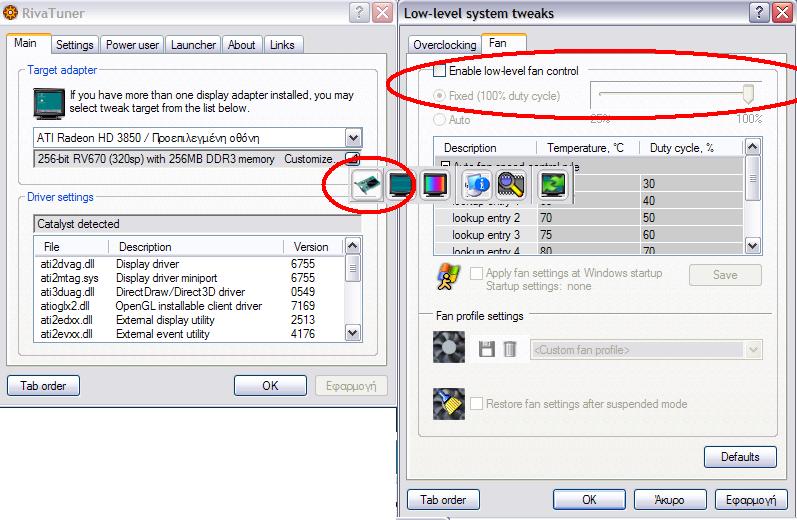The image size is (797, 520).
Task: Toggle Restore fan settings after suspended mode
Action: coord(476,404)
